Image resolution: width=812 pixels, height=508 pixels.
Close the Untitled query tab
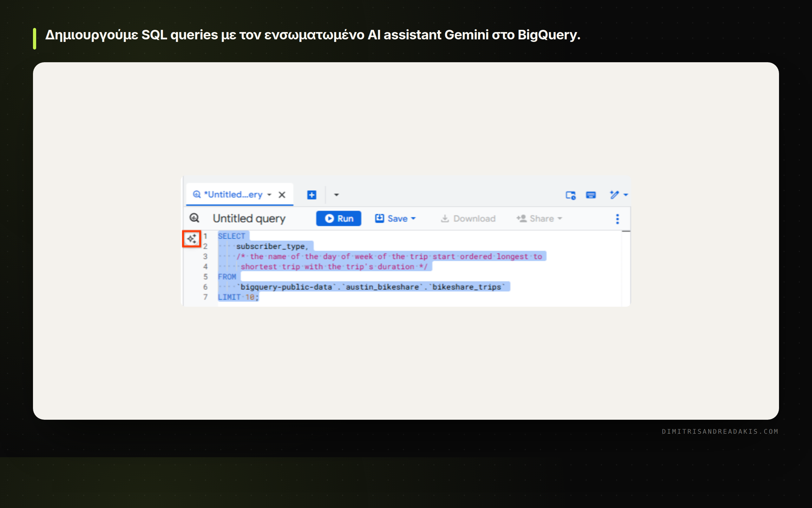[x=282, y=195]
